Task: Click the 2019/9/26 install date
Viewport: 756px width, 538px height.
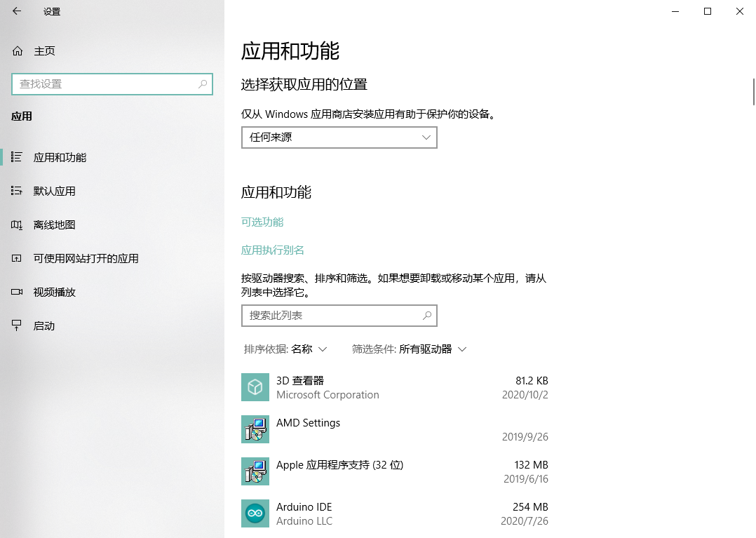Action: coord(525,437)
